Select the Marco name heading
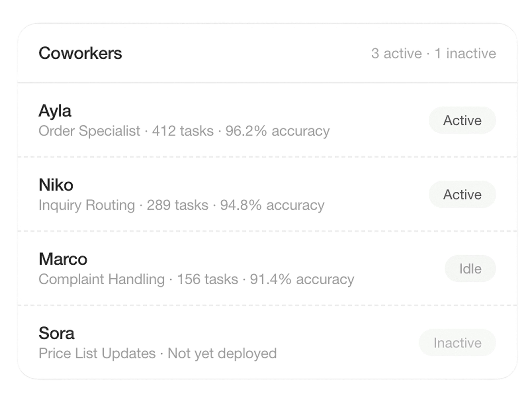This screenshot has width=532, height=410. click(63, 259)
